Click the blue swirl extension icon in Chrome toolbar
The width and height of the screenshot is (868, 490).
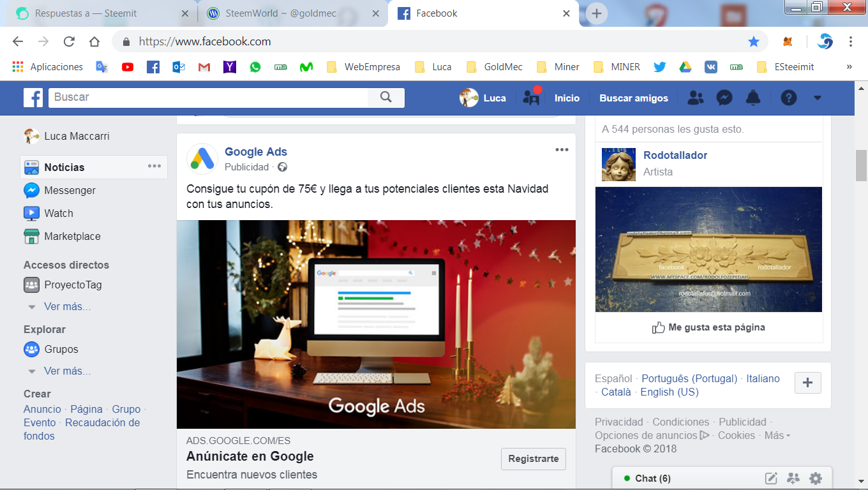(x=825, y=41)
